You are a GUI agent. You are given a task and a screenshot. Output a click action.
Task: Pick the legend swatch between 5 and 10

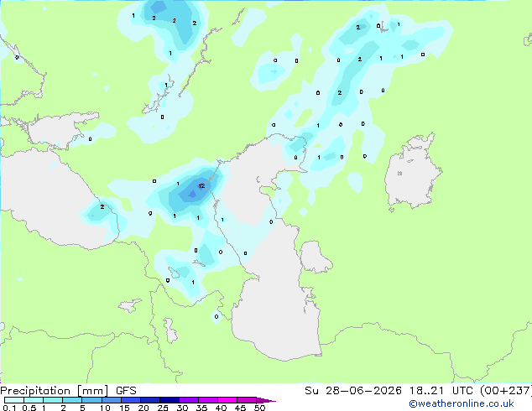[x=92, y=400]
